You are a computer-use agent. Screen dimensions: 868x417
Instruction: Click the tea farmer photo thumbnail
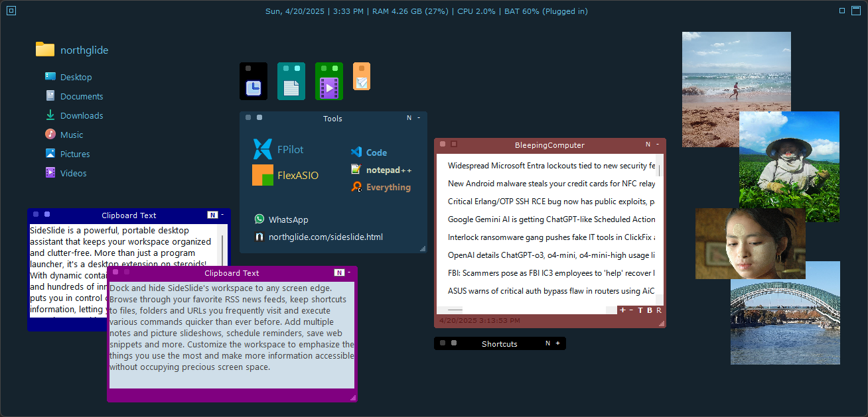789,166
